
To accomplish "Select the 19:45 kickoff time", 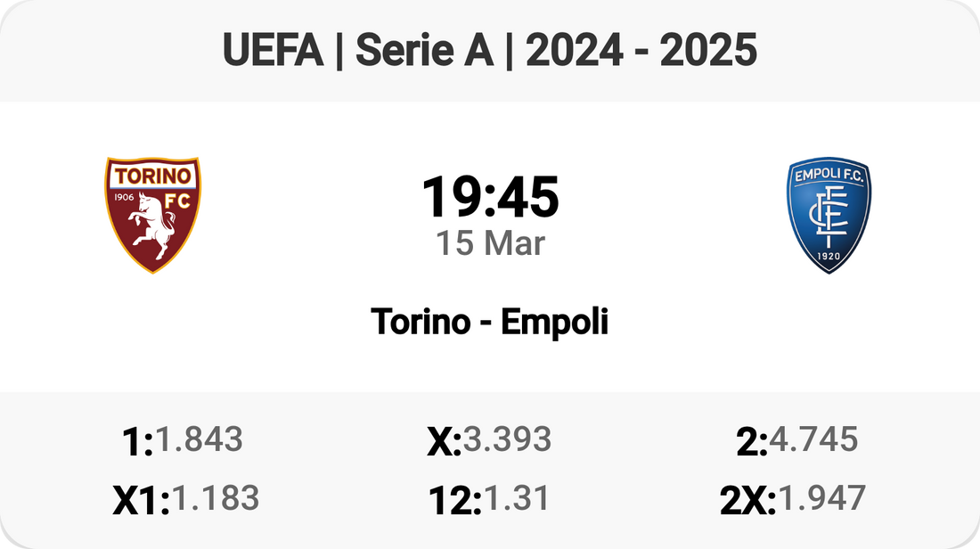I will [490, 197].
